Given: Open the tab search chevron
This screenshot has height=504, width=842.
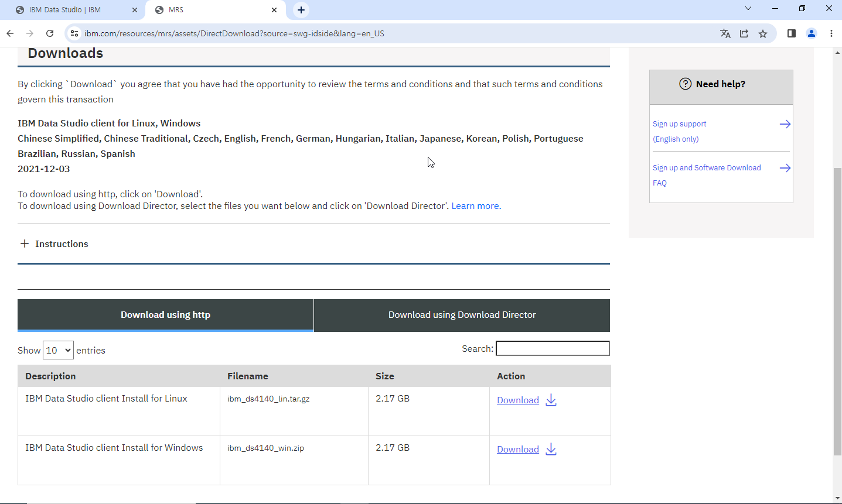Looking at the screenshot, I should (748, 9).
